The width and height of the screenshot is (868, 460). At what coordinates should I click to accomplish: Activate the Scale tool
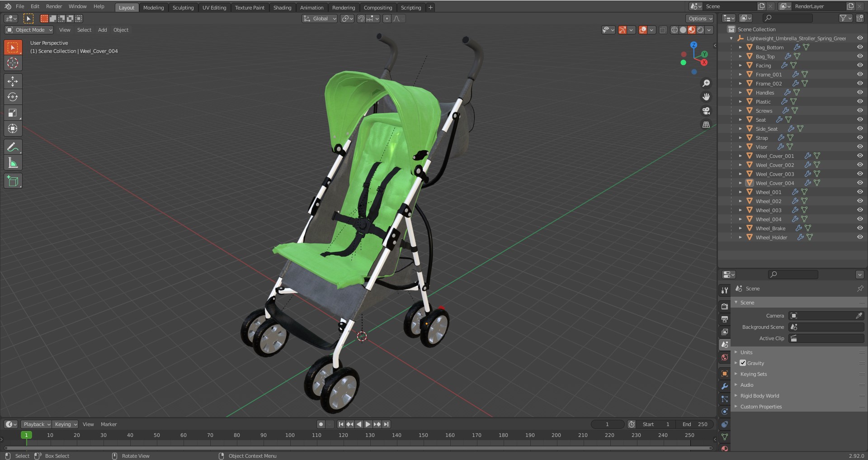point(13,113)
